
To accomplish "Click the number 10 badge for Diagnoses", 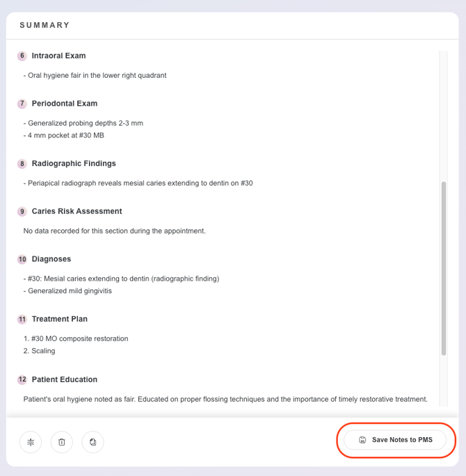I will (22, 259).
